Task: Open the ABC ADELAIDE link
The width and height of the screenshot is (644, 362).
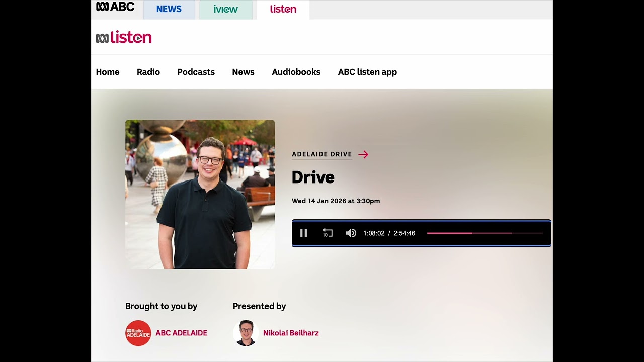Action: click(181, 333)
